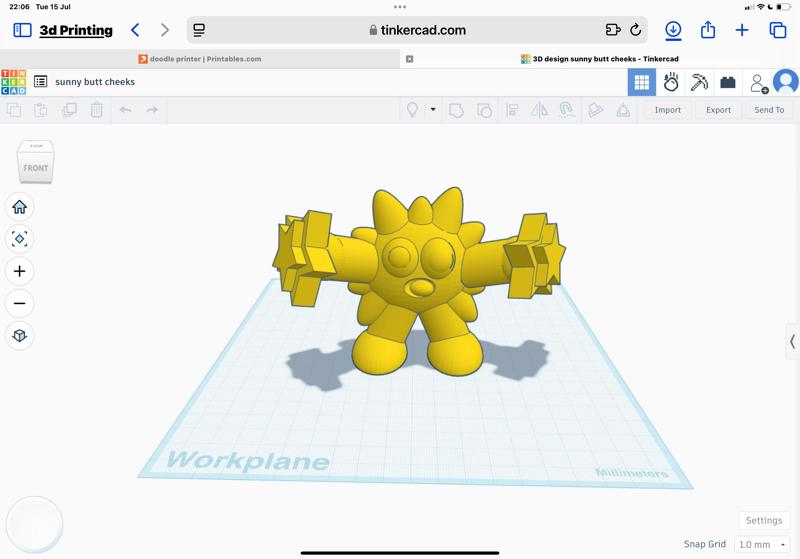This screenshot has width=800, height=559.
Task: Open the extensions icon in address bar
Action: (613, 30)
